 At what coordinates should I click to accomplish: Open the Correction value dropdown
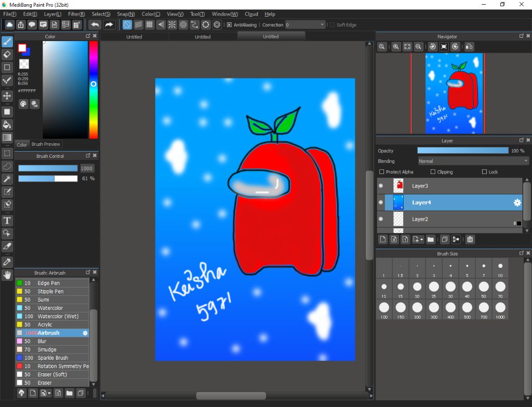pos(305,25)
